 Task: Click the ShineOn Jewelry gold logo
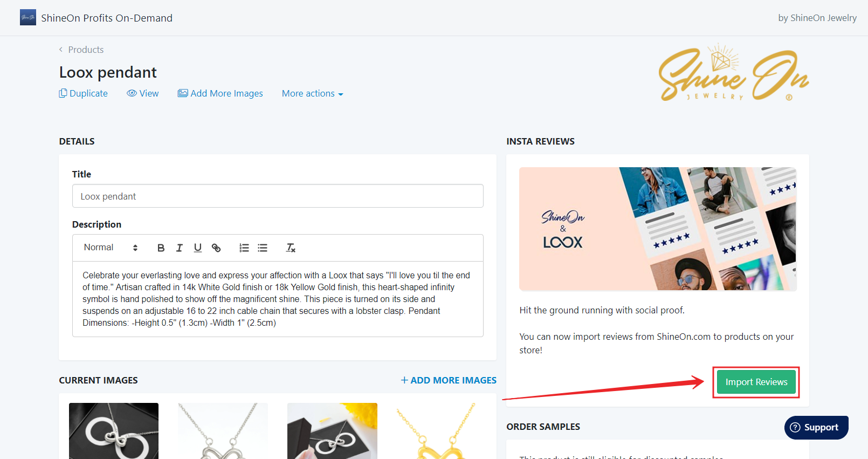tap(734, 73)
